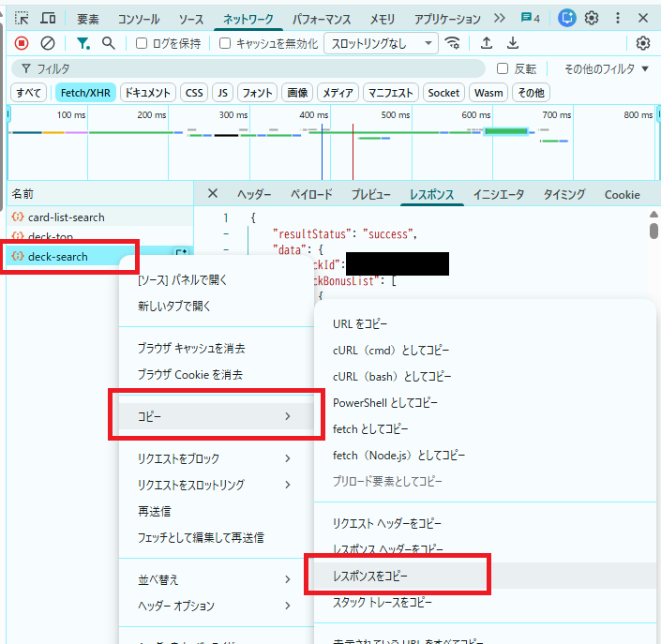
Task: Select the All filter chip
Action: (29, 93)
